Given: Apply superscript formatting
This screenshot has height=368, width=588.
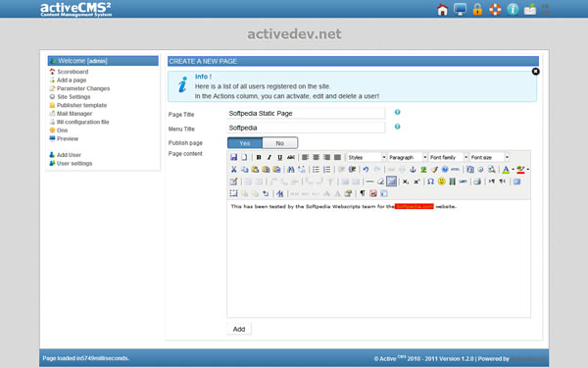Looking at the screenshot, I should (x=416, y=182).
